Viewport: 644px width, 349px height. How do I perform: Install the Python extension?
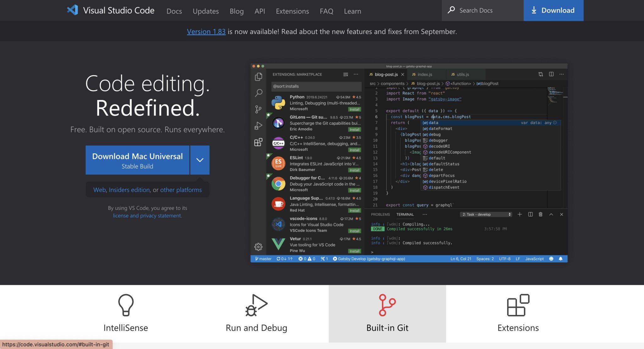click(x=354, y=109)
